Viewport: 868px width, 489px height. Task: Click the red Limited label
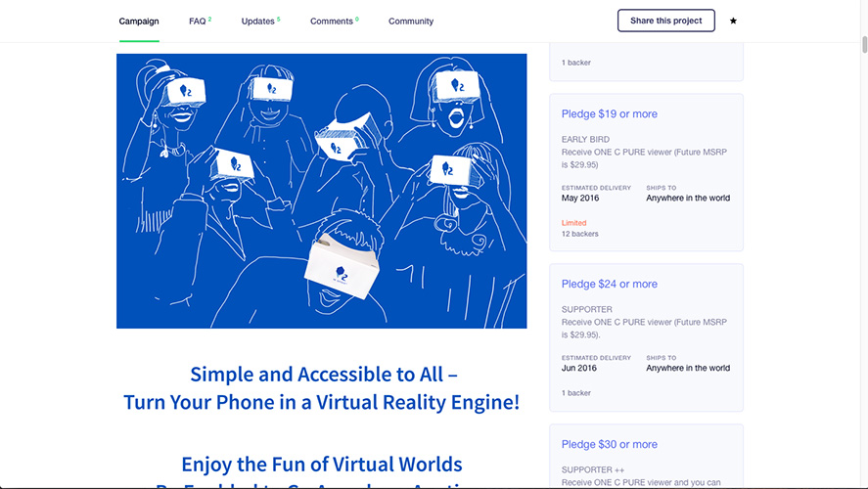point(573,223)
